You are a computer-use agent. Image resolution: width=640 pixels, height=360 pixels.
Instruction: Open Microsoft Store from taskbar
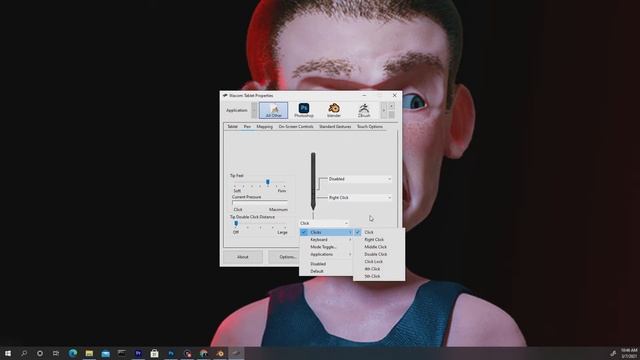154,353
